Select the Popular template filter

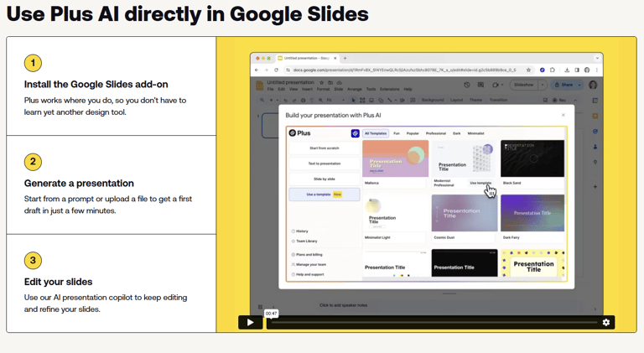pos(413,133)
